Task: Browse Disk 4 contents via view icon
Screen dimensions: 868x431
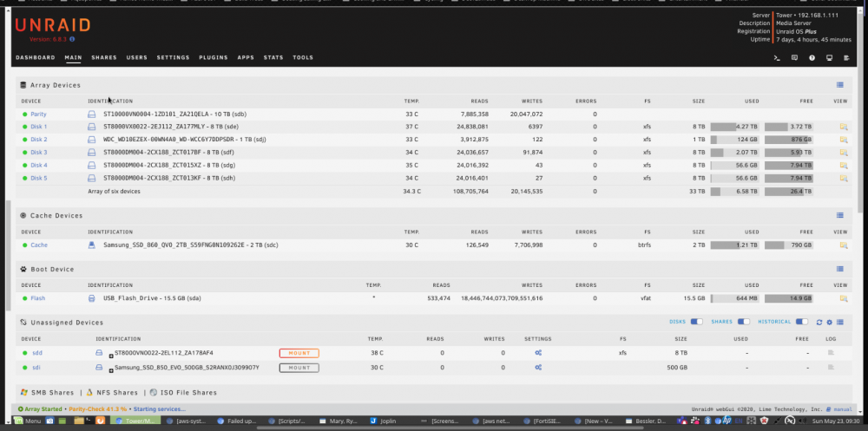Action: (843, 165)
